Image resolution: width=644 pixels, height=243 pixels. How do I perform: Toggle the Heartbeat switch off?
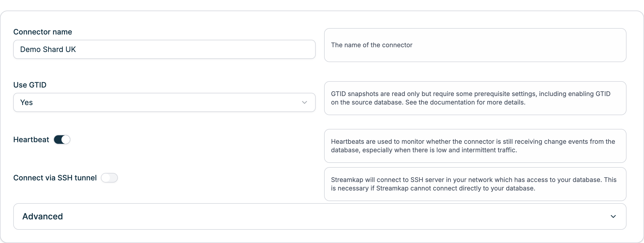tap(62, 140)
